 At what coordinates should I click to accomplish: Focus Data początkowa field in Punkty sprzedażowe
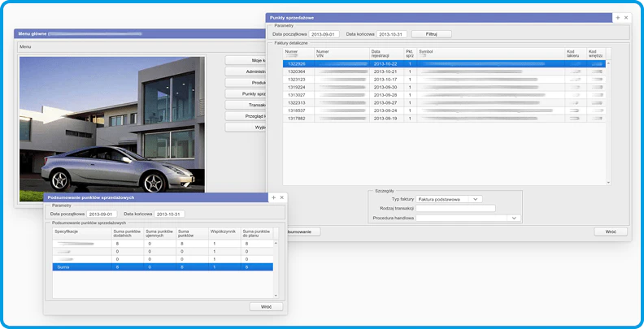324,34
